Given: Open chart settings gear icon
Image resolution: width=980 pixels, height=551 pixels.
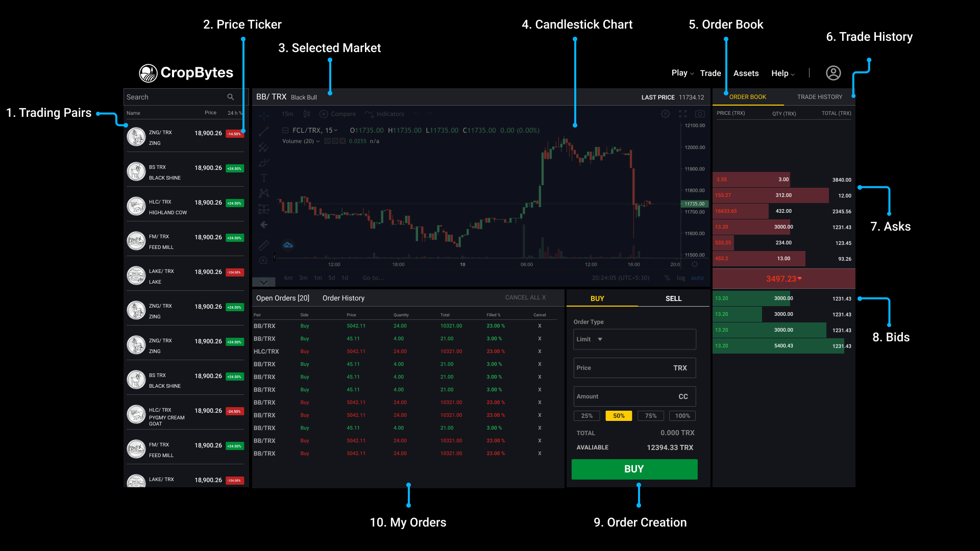Looking at the screenshot, I should 665,114.
